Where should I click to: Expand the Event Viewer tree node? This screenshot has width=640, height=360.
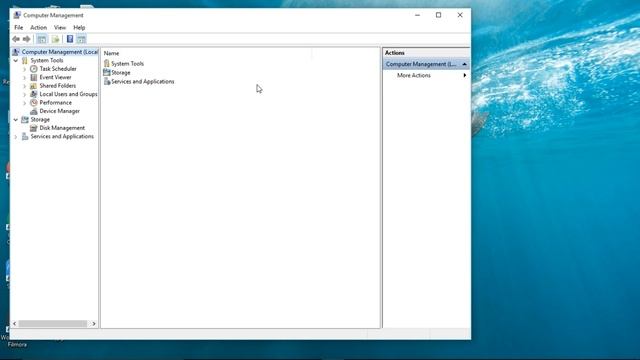pyautogui.click(x=24, y=78)
